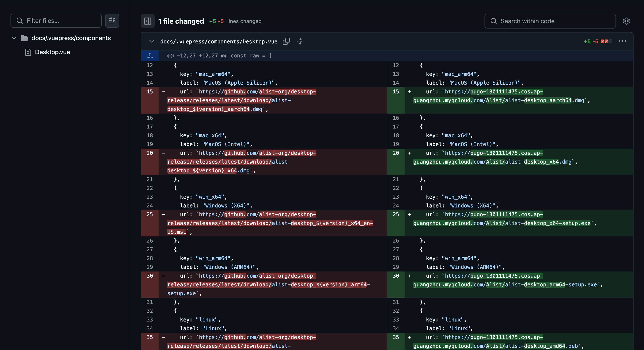Toggle the file tree sidebar panel icon
644x350 pixels.
point(147,21)
